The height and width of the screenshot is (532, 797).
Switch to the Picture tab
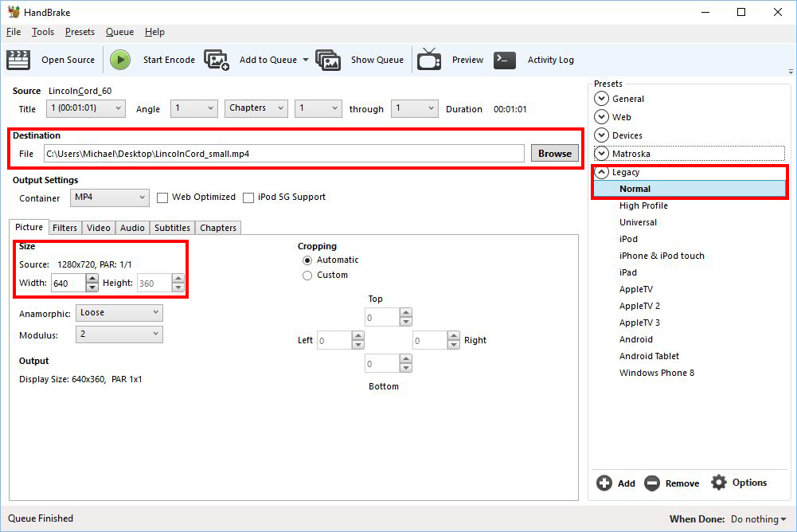pos(29,227)
